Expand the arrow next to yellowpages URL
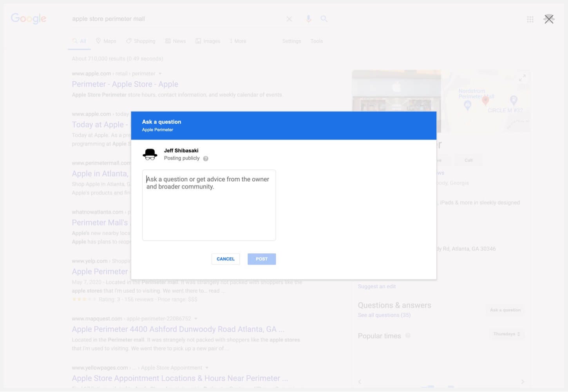 coord(207,368)
